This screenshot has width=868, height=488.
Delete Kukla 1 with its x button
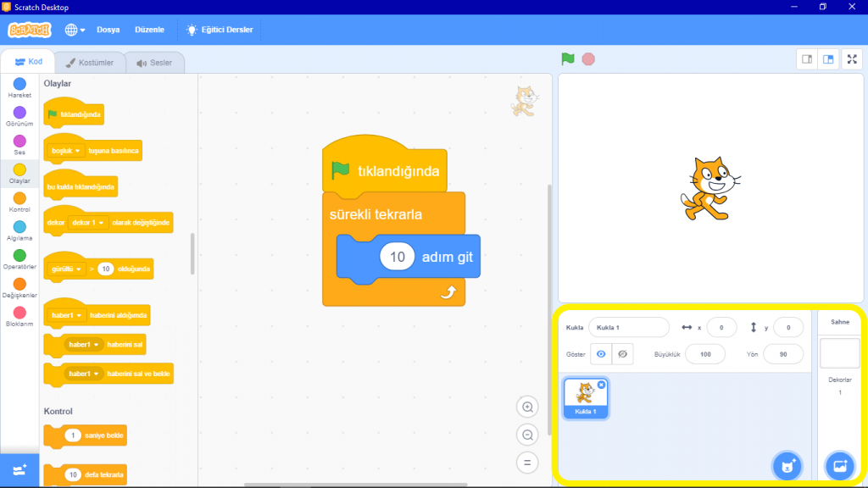click(x=601, y=385)
